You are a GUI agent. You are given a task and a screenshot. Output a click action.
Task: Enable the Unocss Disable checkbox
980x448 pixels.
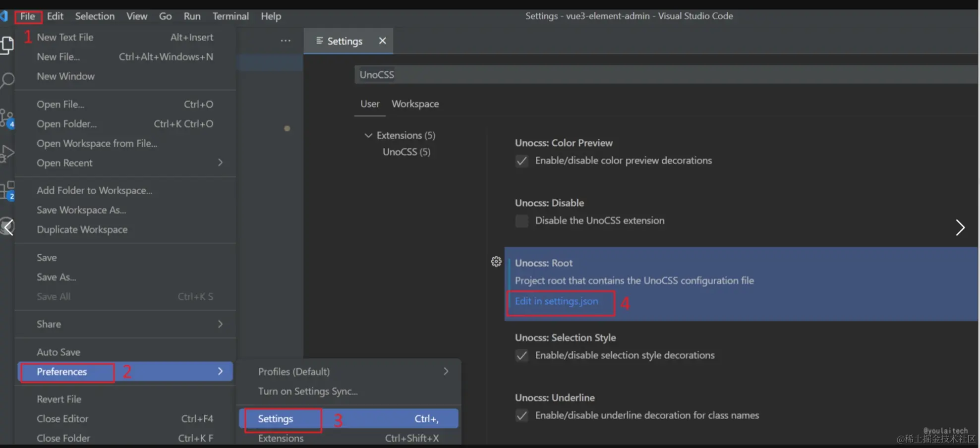click(521, 221)
